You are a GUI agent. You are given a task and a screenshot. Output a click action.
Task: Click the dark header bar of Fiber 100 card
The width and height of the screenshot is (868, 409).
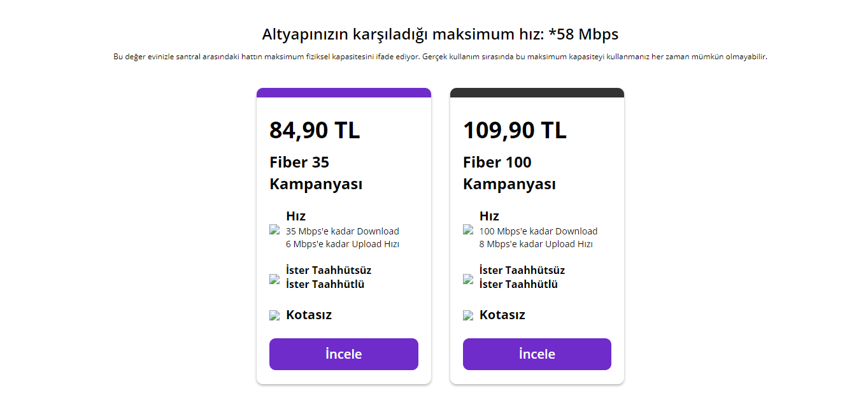[536, 92]
